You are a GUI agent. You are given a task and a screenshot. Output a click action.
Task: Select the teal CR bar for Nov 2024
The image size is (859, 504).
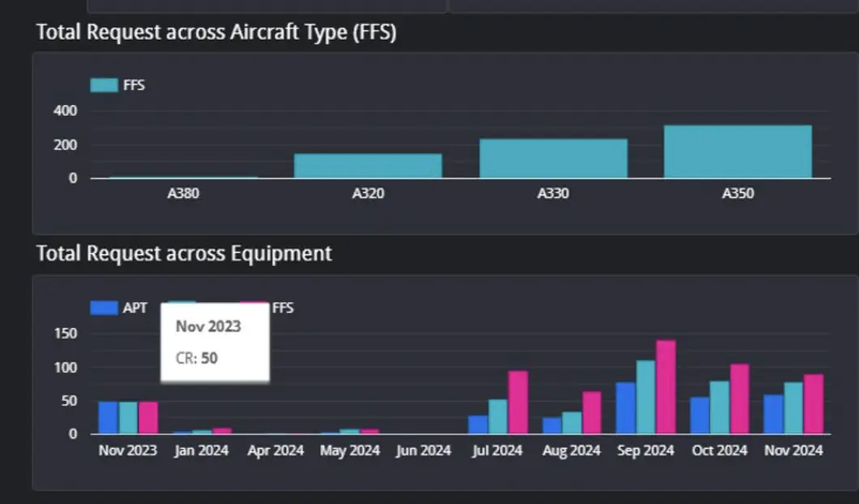793,408
